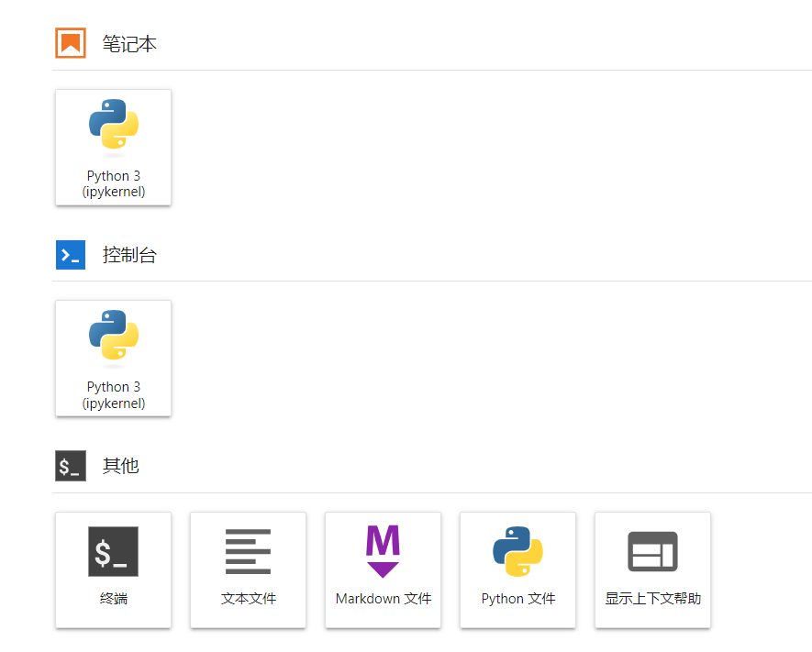Click the Python logo under 笔记本 section
The width and height of the screenshot is (812, 652).
click(114, 124)
